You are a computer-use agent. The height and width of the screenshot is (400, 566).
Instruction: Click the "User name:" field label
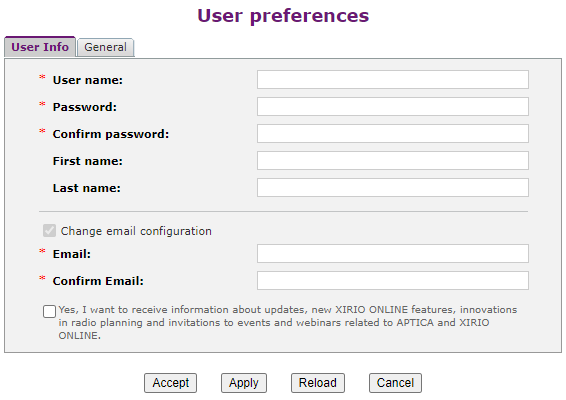coord(88,80)
